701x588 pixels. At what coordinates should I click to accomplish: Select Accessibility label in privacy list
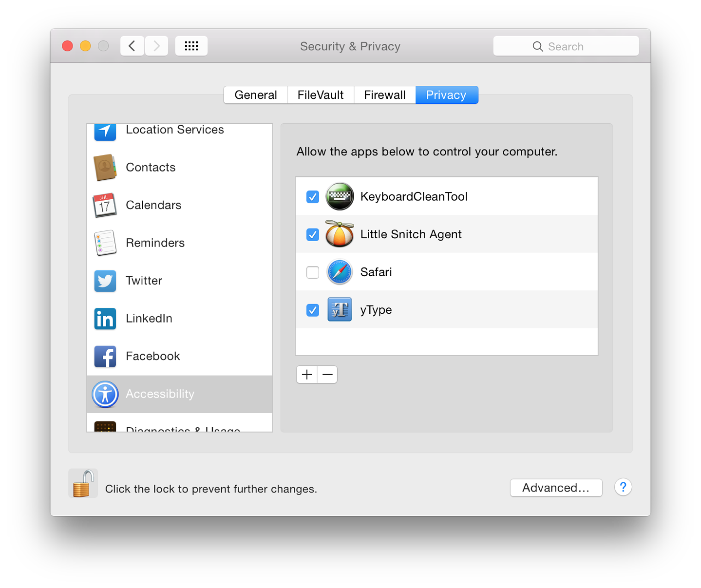pos(160,394)
